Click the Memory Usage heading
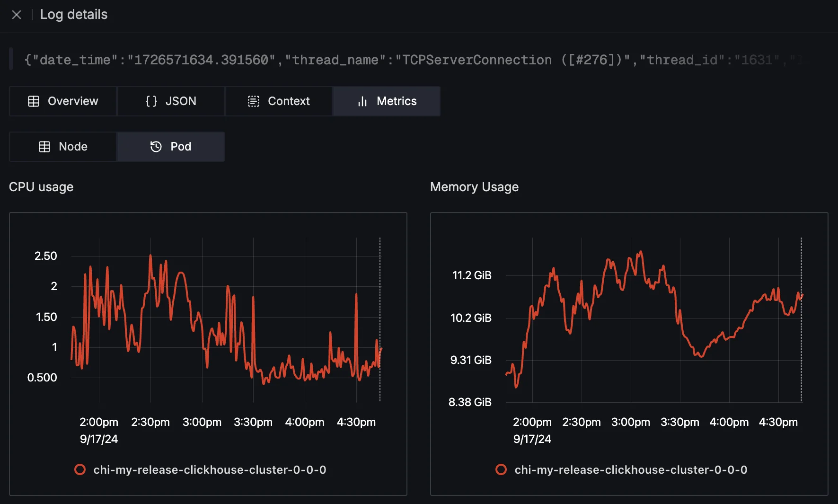 tap(474, 187)
